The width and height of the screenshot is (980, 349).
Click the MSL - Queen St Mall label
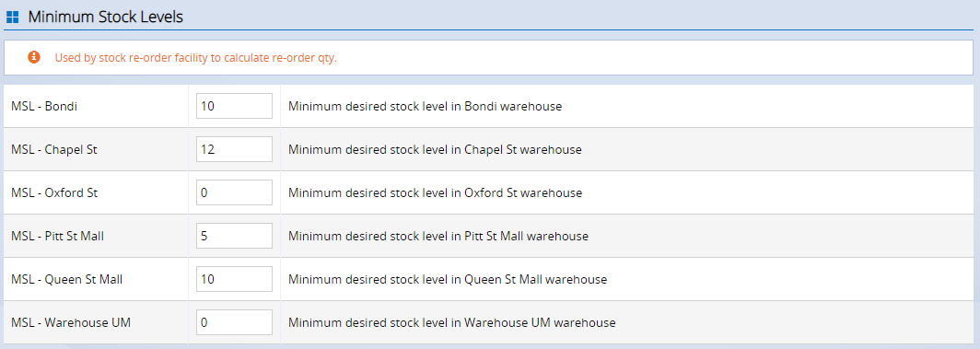tap(67, 280)
